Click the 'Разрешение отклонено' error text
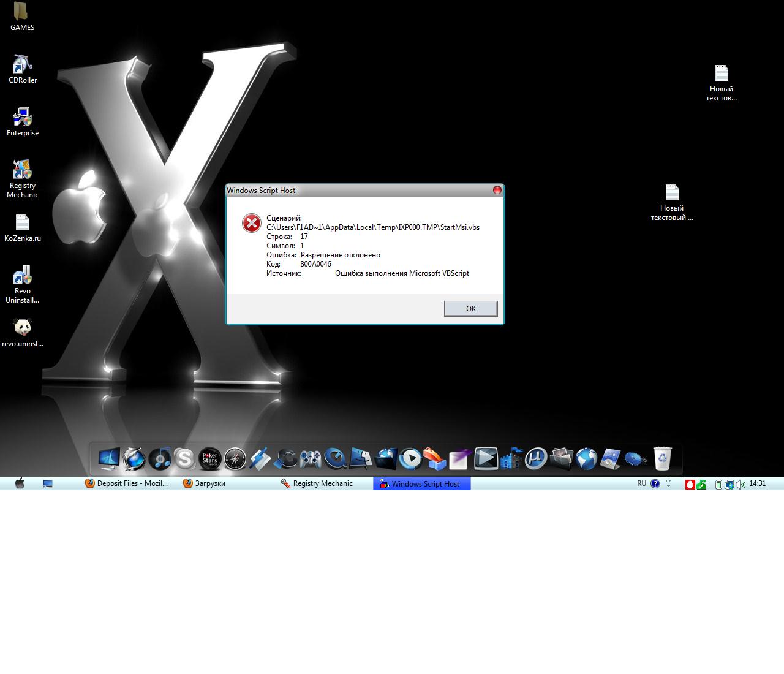Screen dimensions: 784x674 (341, 255)
